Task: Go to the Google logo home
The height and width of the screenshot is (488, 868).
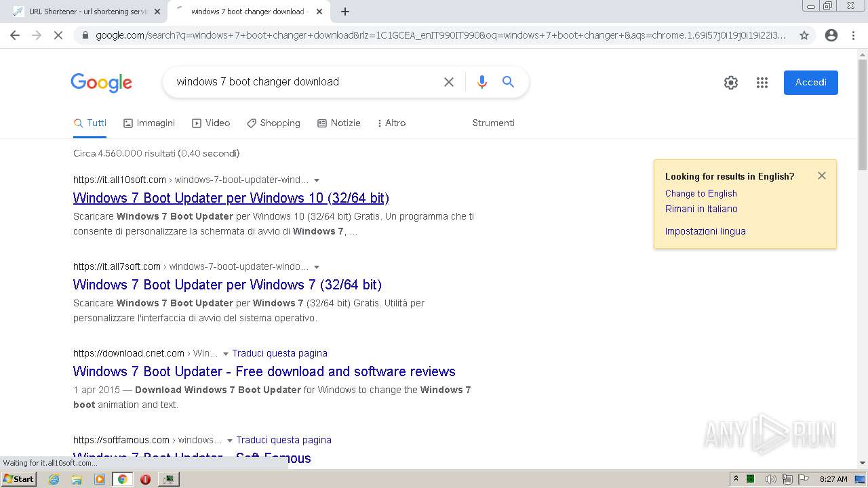Action: pyautogui.click(x=102, y=83)
